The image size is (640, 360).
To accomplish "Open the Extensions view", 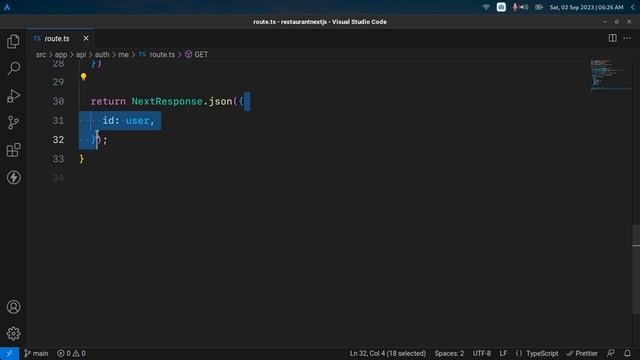I will pos(13,150).
